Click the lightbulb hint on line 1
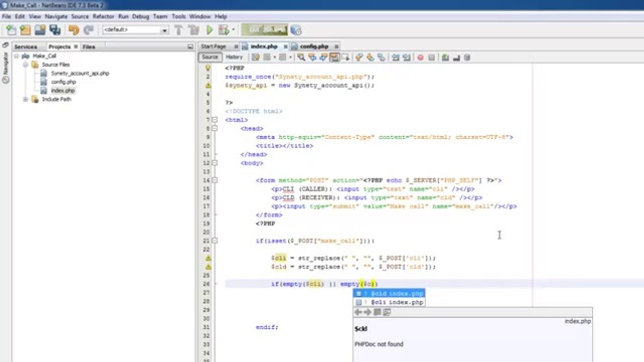The height and width of the screenshot is (362, 644). point(208,68)
